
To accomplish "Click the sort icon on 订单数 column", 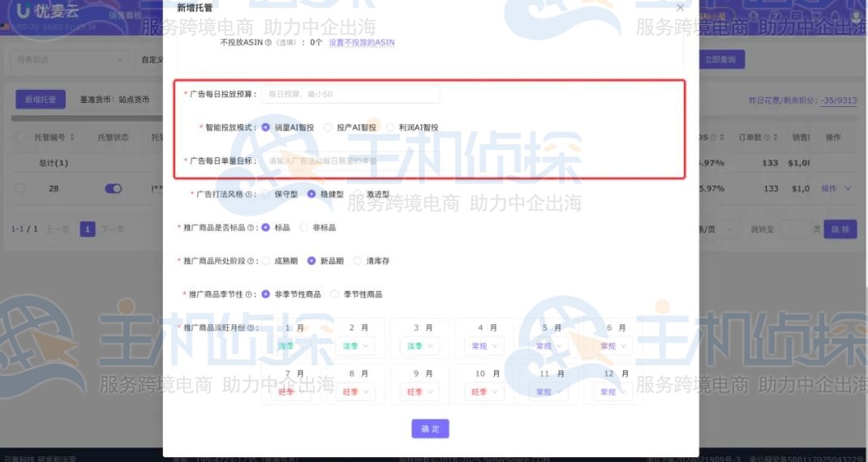I will 775,137.
